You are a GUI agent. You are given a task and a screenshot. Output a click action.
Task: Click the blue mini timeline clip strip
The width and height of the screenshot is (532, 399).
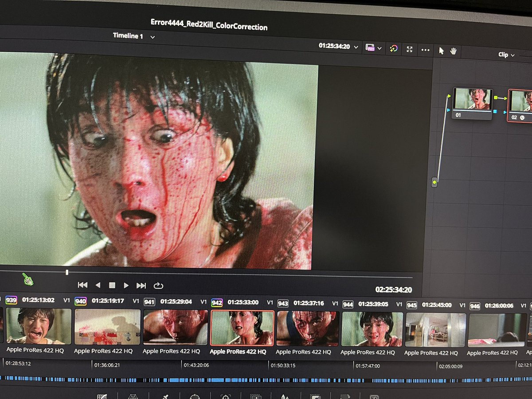point(266,380)
